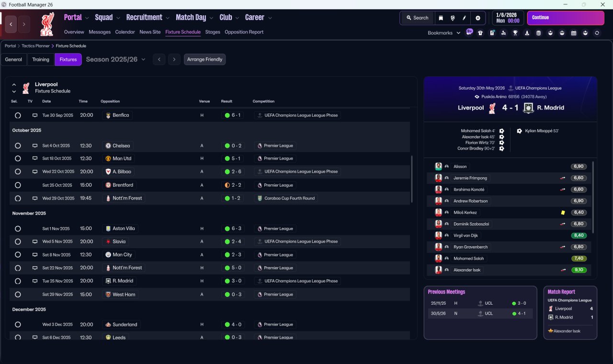This screenshot has height=364, width=613.
Task: Select the Man City fixture radio button
Action: click(18, 255)
